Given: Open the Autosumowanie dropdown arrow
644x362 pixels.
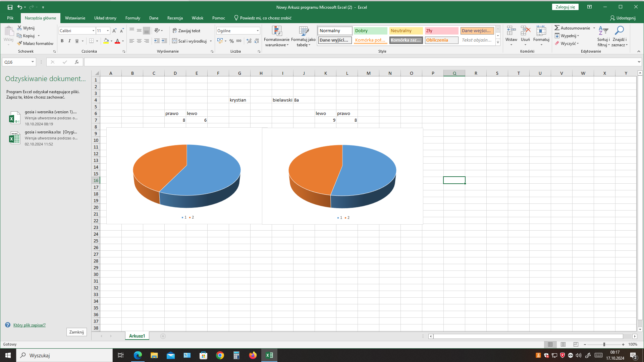Looking at the screenshot, I should [x=594, y=28].
